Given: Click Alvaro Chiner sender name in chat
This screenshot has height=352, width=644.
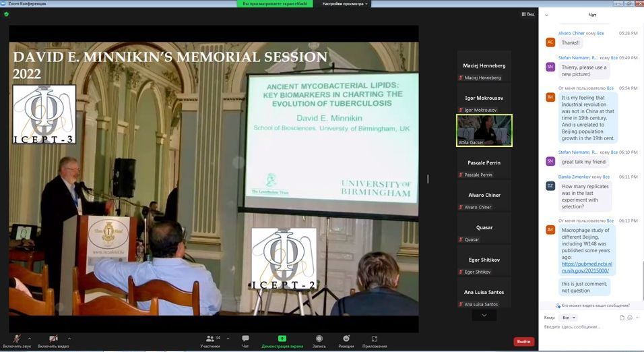Looking at the screenshot, I should coord(571,33).
